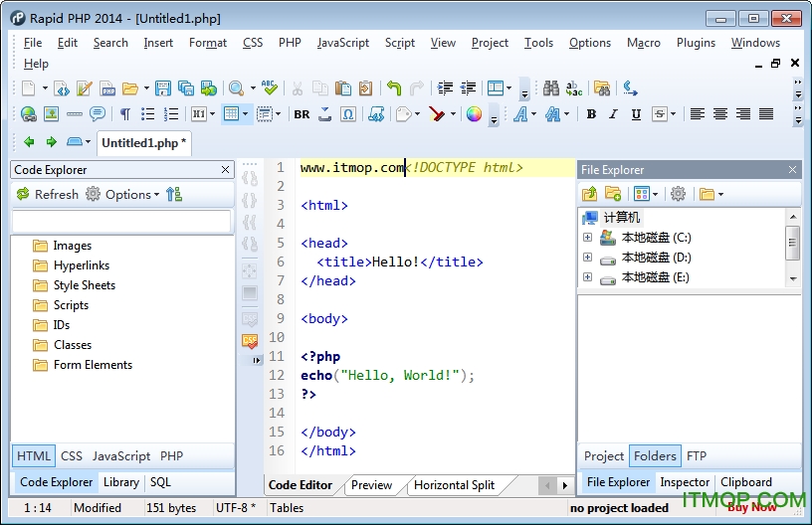Insert a numbered list
This screenshot has width=812, height=525.
tap(171, 113)
